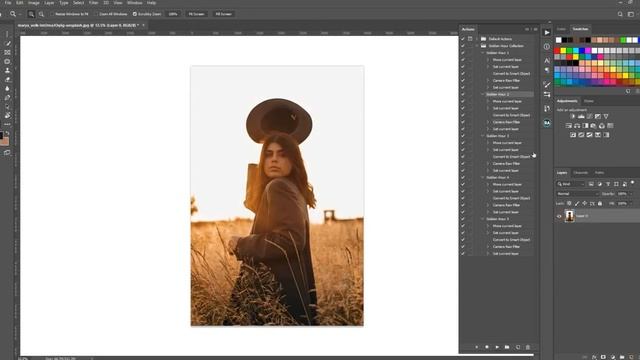The image size is (640, 360).
Task: Enable Resize Windows to Fit checkbox
Action: (x=52, y=14)
